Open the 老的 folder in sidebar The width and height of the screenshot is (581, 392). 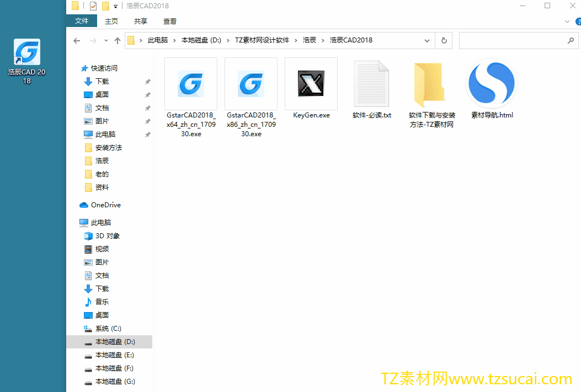pos(97,174)
